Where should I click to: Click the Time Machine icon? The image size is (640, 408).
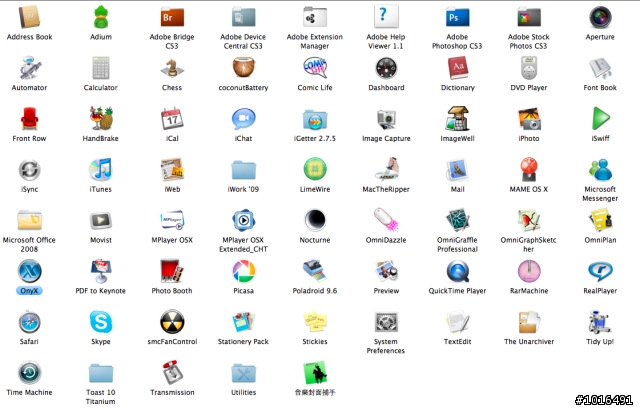pyautogui.click(x=29, y=373)
